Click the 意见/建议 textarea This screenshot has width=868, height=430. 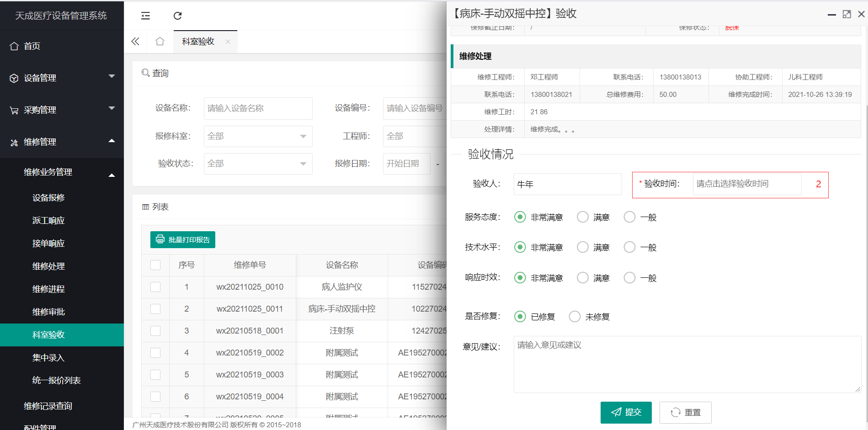pos(687,364)
